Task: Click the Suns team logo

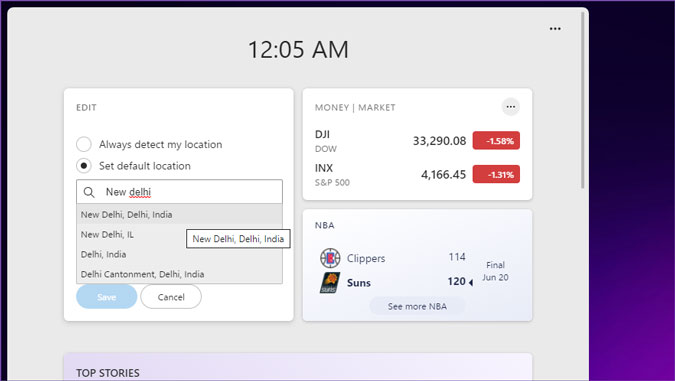Action: 330,282
